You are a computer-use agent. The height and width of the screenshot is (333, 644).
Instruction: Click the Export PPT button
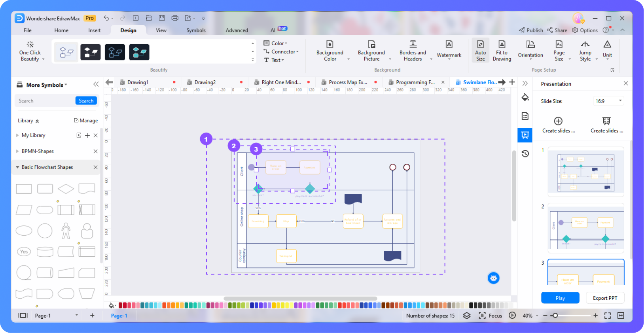click(x=605, y=298)
